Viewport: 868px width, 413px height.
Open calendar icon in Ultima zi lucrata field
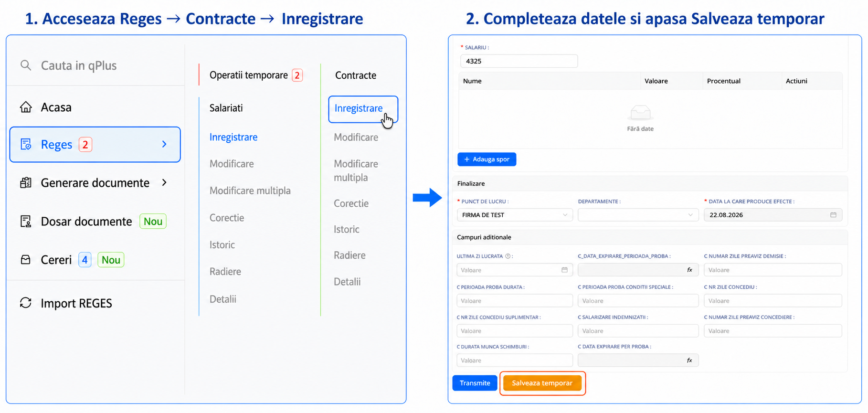pos(564,270)
